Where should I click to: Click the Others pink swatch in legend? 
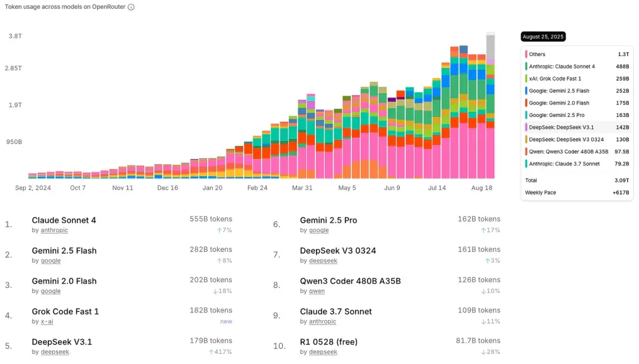526,54
